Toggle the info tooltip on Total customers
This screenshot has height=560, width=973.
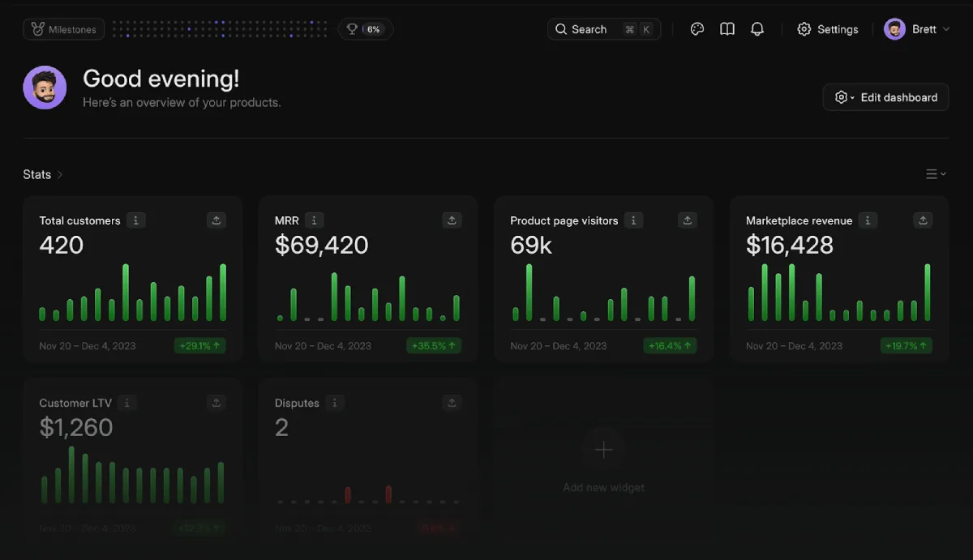click(135, 220)
